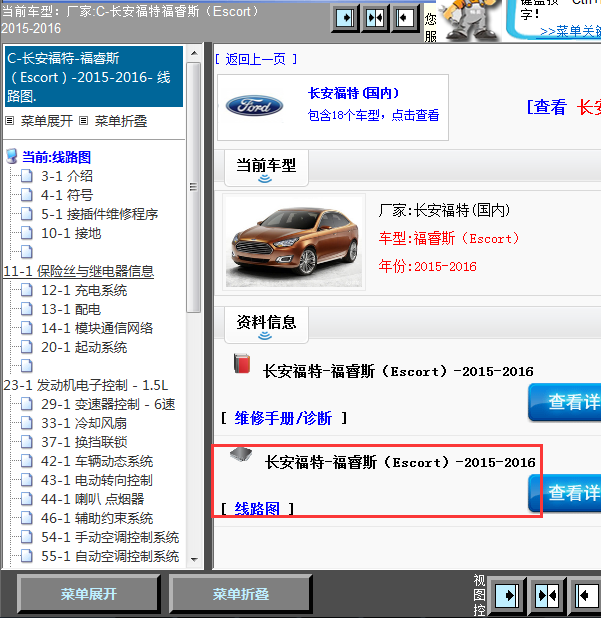This screenshot has height=618, width=601.
Task: Click the [查看 link at right
Action: 547,107
